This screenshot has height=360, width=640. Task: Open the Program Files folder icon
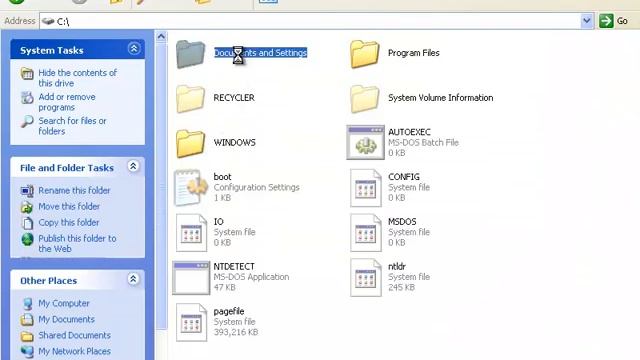click(364, 54)
